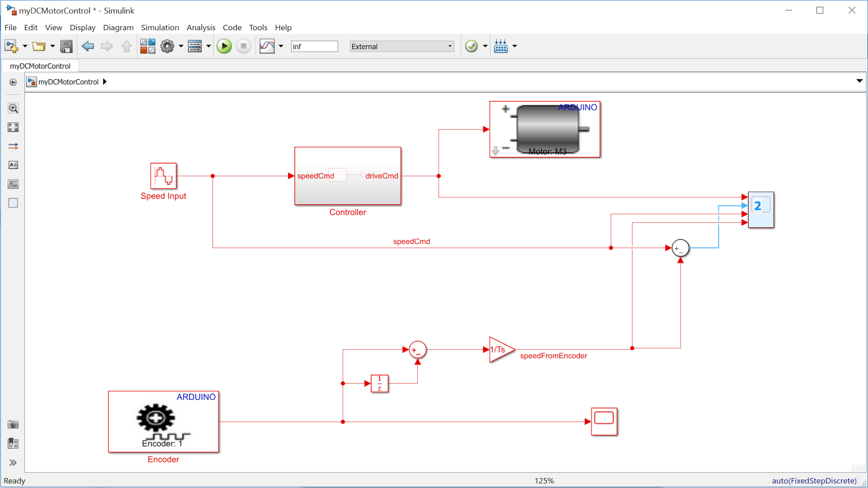Open the Analysis menu

coord(201,28)
